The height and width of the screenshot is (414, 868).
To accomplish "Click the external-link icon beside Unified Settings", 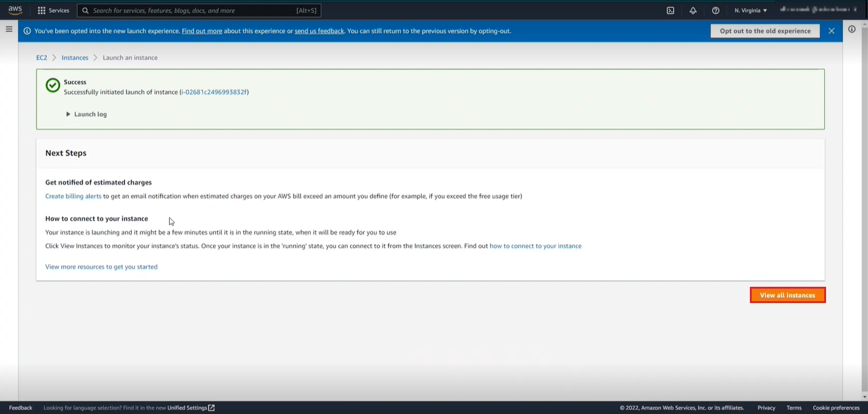I will 212,408.
